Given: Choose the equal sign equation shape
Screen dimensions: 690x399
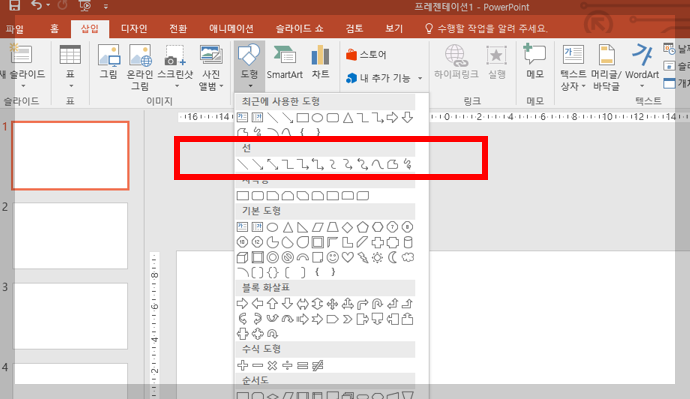Looking at the screenshot, I should [302, 365].
